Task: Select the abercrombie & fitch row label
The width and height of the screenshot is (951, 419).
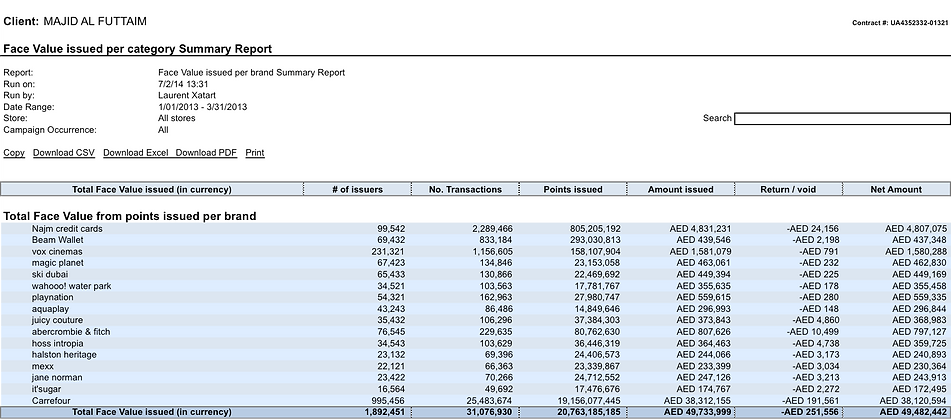Action: coord(71,332)
